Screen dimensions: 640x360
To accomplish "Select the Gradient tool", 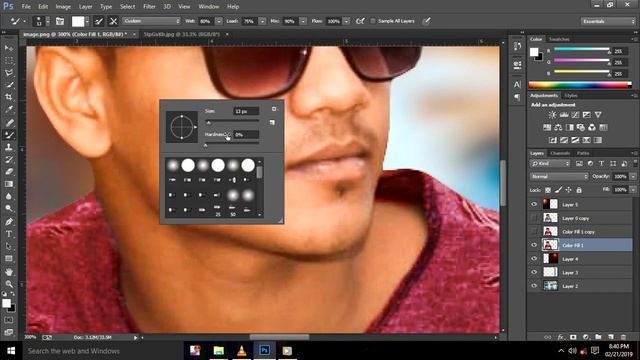I will point(9,184).
